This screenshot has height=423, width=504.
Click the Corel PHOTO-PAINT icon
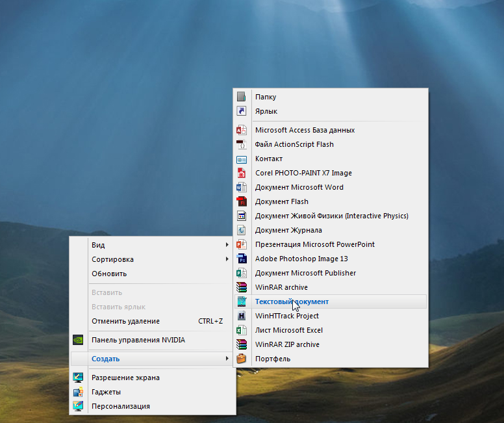pyautogui.click(x=242, y=173)
